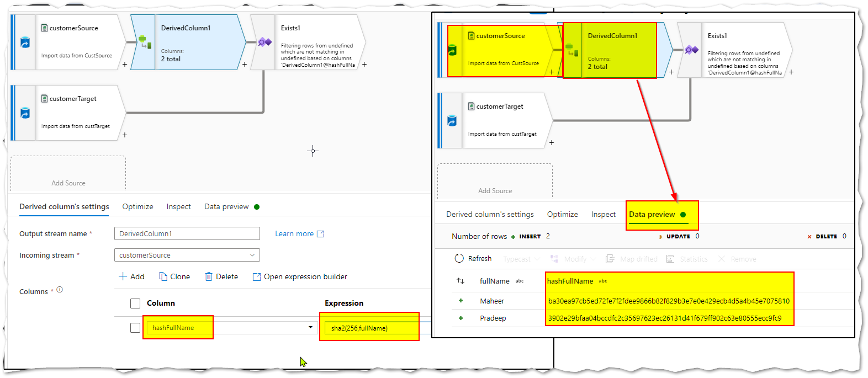
Task: Click plus after Exists1 in left panel
Action: 364,65
